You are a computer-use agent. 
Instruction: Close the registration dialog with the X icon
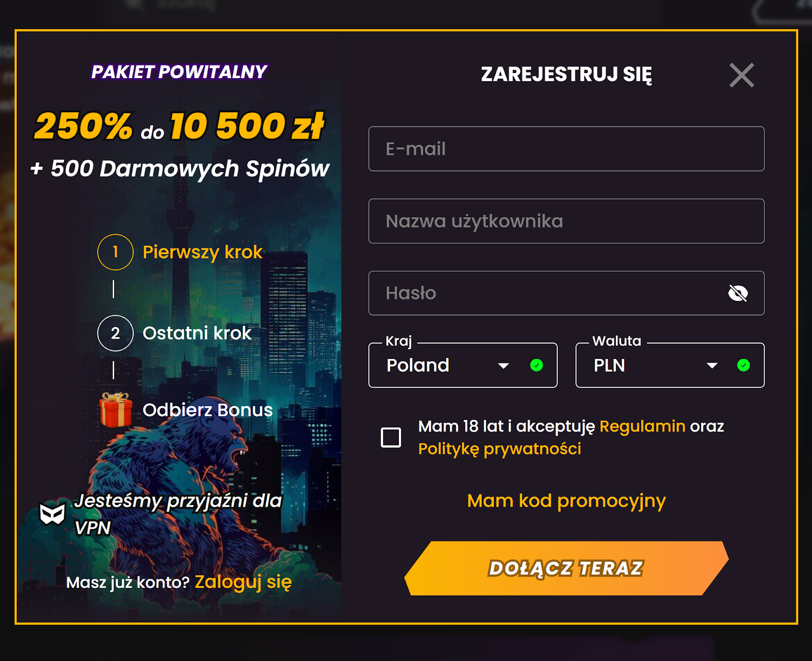(741, 75)
